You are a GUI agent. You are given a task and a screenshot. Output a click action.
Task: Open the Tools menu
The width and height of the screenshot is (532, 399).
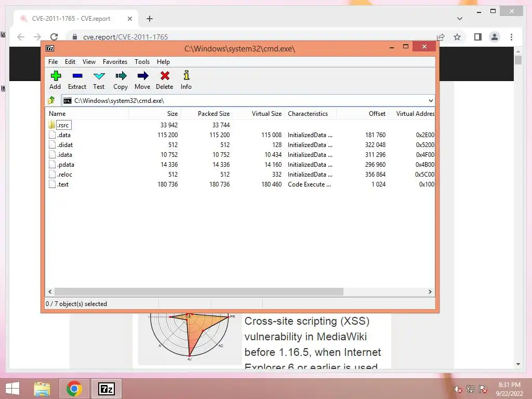[142, 62]
